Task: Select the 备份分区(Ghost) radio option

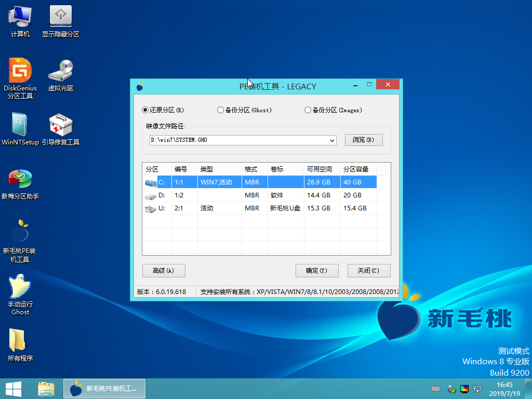Action: pos(244,110)
